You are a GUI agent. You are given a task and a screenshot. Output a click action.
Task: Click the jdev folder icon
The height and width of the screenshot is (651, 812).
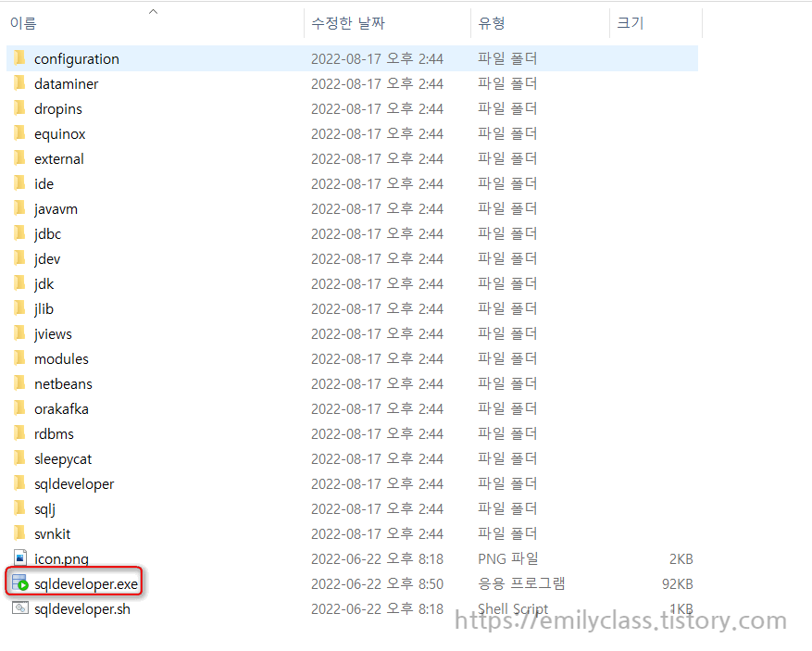pyautogui.click(x=19, y=258)
